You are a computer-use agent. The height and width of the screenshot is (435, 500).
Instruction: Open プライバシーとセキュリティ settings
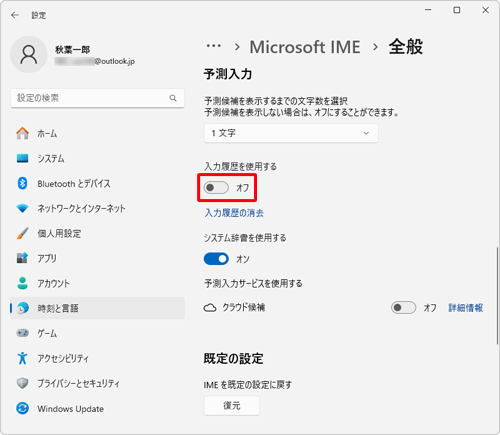click(x=97, y=383)
